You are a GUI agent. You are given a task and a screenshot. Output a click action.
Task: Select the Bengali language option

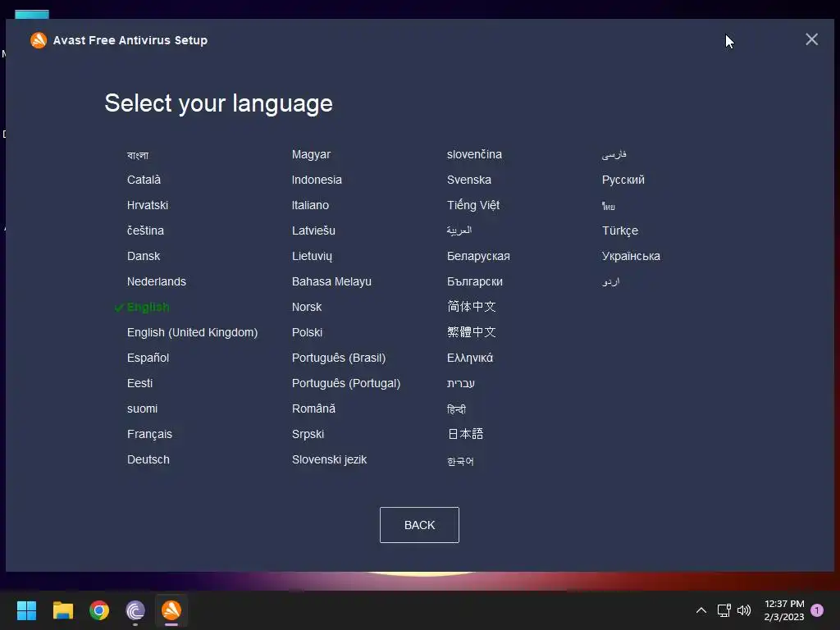[x=138, y=155]
